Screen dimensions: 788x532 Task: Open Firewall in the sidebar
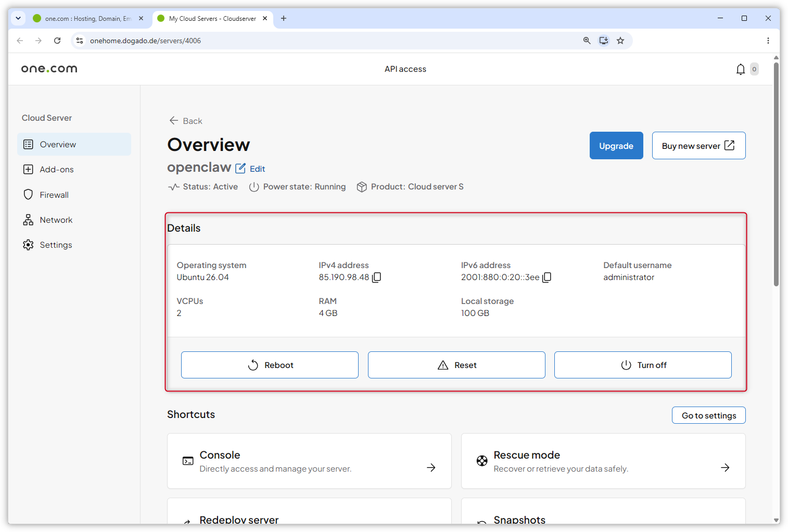click(74, 195)
